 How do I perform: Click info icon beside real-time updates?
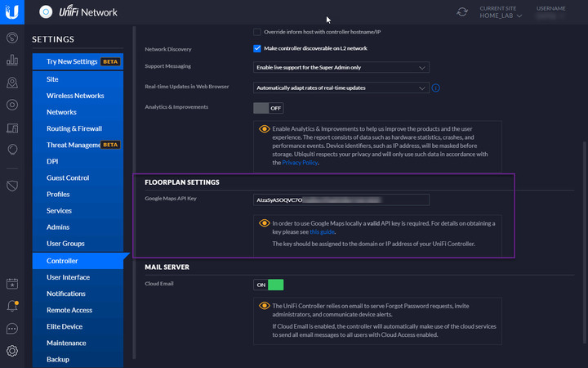click(435, 88)
